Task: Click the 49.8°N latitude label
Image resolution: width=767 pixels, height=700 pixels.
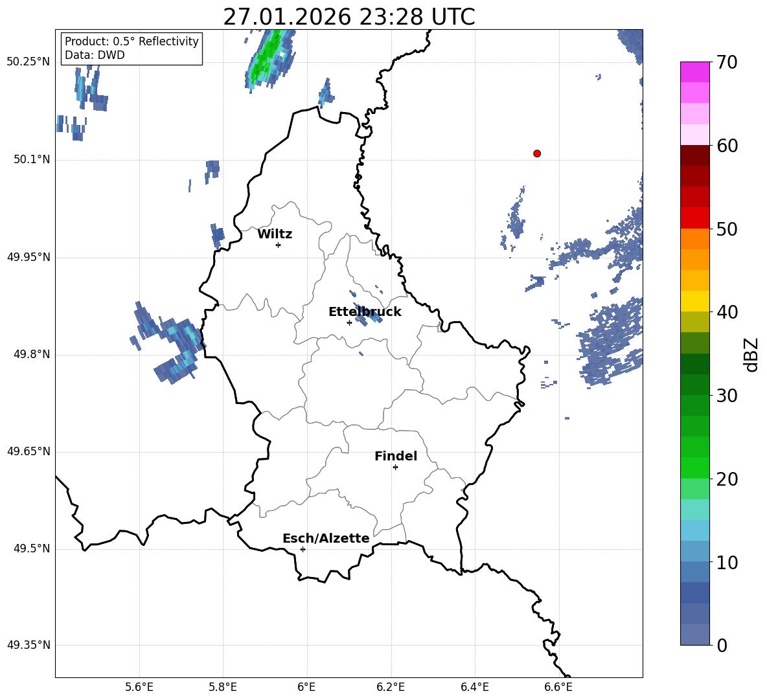Action: (32, 354)
